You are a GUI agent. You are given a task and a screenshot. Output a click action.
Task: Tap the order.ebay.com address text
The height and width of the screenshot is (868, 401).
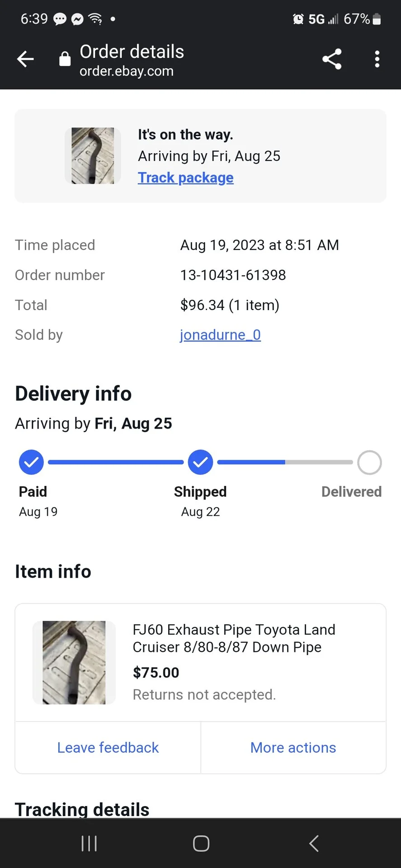pyautogui.click(x=127, y=71)
